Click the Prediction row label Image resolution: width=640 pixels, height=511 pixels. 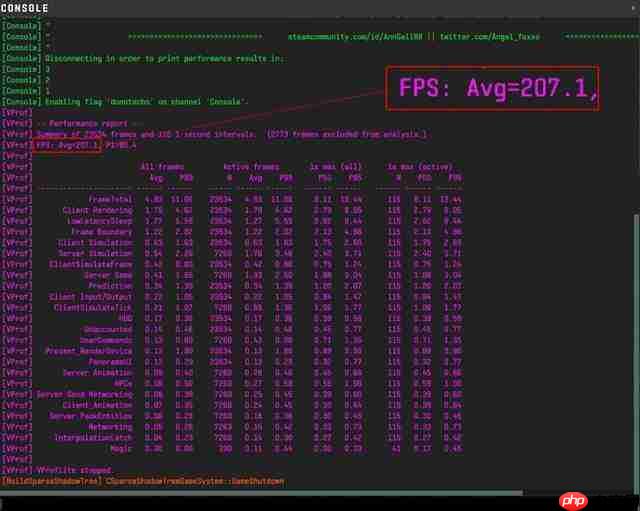pos(111,286)
